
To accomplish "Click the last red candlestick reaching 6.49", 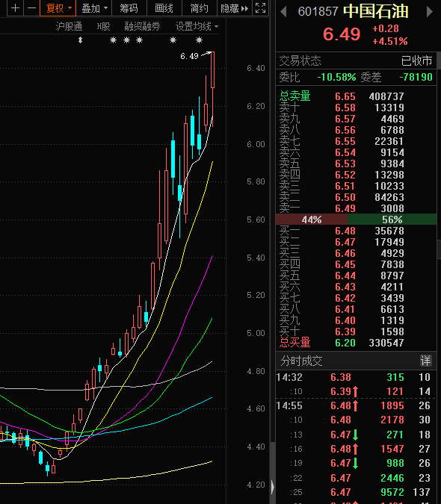I will (212, 69).
